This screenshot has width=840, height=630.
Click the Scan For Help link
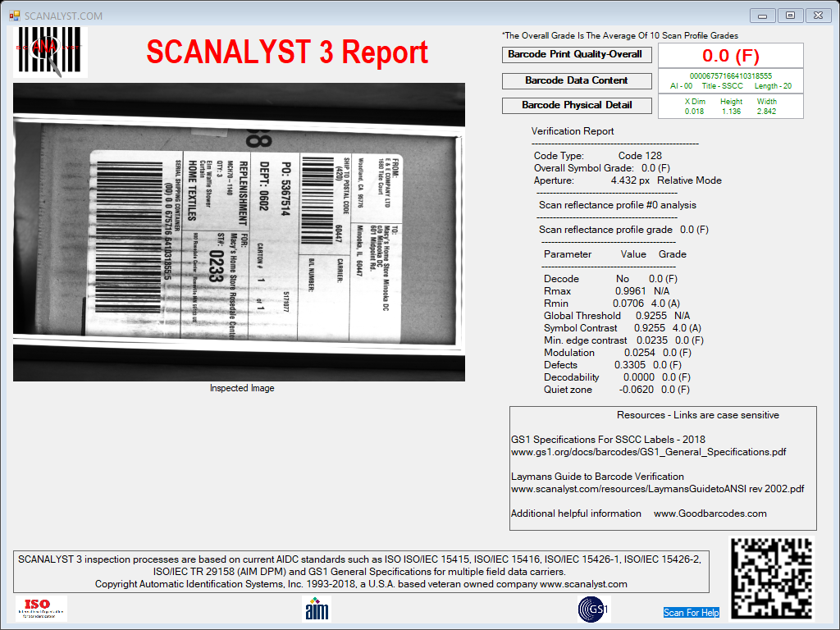tap(691, 612)
